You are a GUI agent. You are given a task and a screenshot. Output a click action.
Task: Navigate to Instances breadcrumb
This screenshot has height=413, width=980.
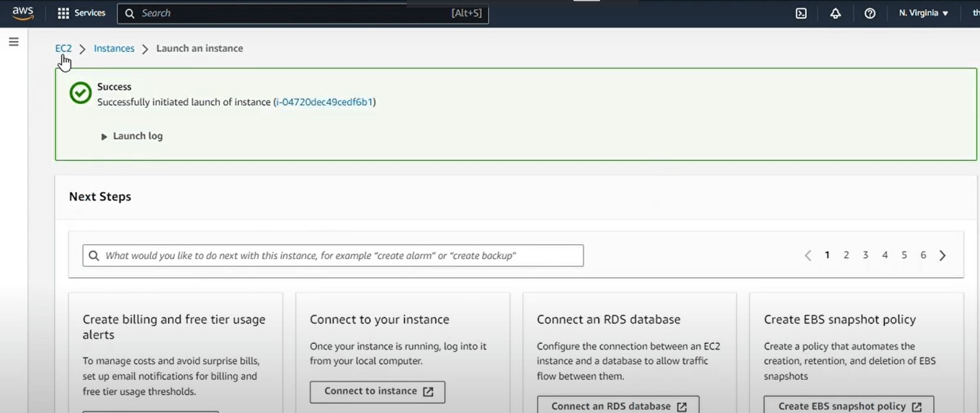pyautogui.click(x=114, y=48)
